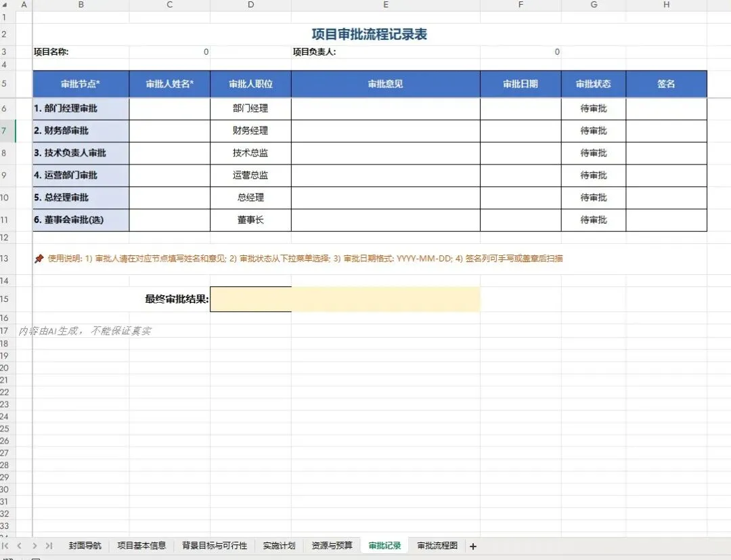The height and width of the screenshot is (560, 731).
Task: Switch to the 实施计划 sheet tab
Action: coord(279,546)
